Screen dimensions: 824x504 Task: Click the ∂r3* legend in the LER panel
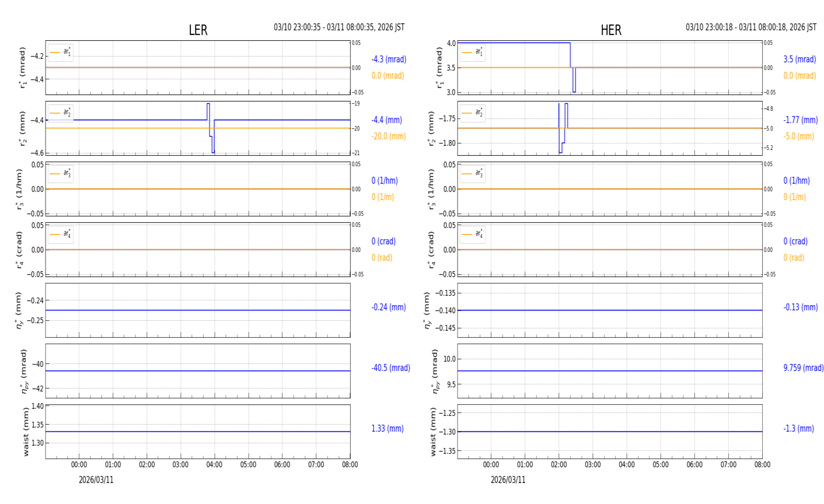(x=61, y=174)
